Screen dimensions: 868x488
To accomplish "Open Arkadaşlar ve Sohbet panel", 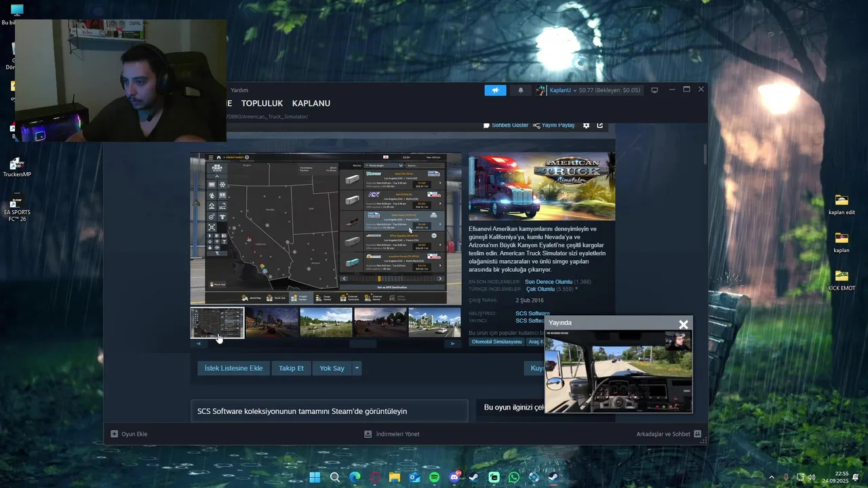I will (x=669, y=434).
